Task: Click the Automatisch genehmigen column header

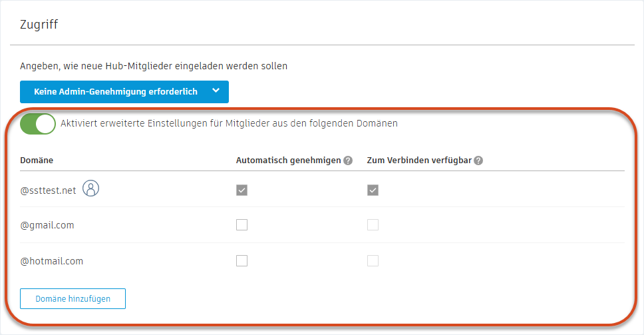Action: (x=288, y=161)
